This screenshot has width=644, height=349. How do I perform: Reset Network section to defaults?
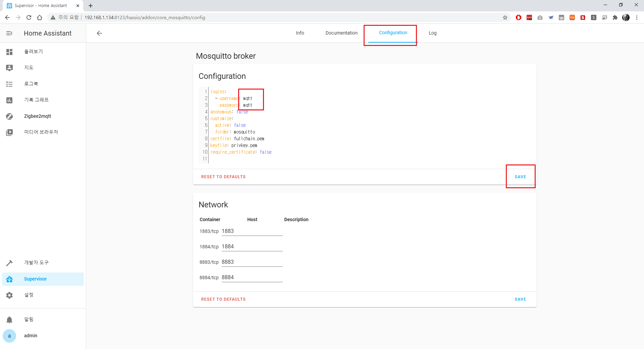(x=223, y=299)
